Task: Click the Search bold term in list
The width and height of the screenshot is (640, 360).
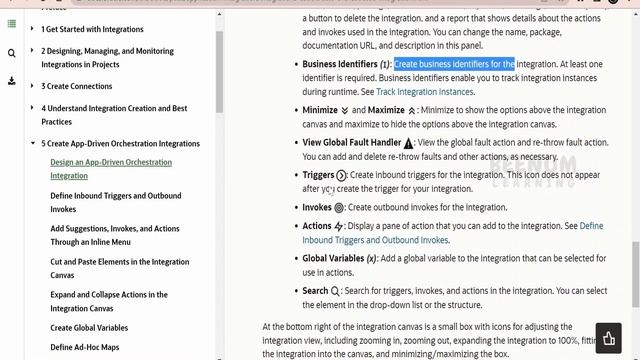Action: [x=315, y=291]
